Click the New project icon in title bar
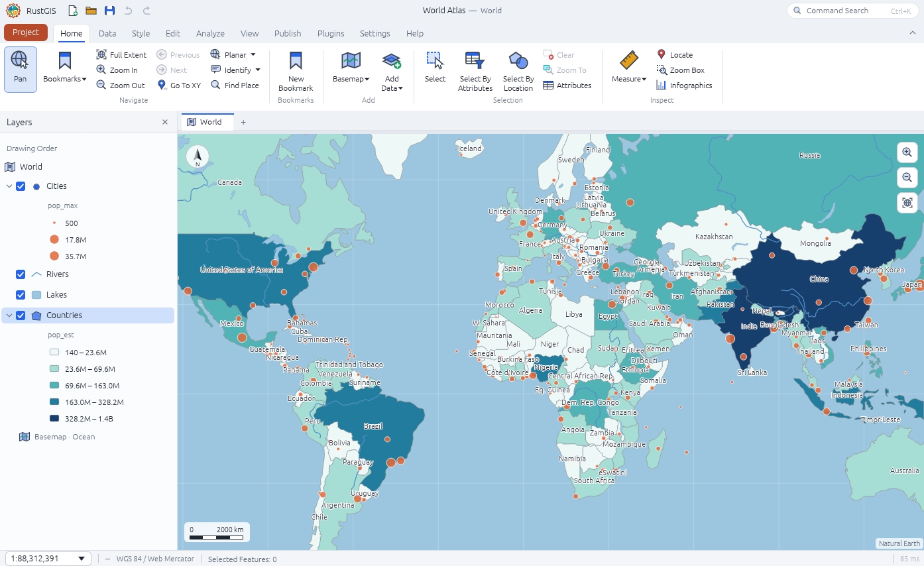Screen dimensions: 924x566 tap(73, 11)
